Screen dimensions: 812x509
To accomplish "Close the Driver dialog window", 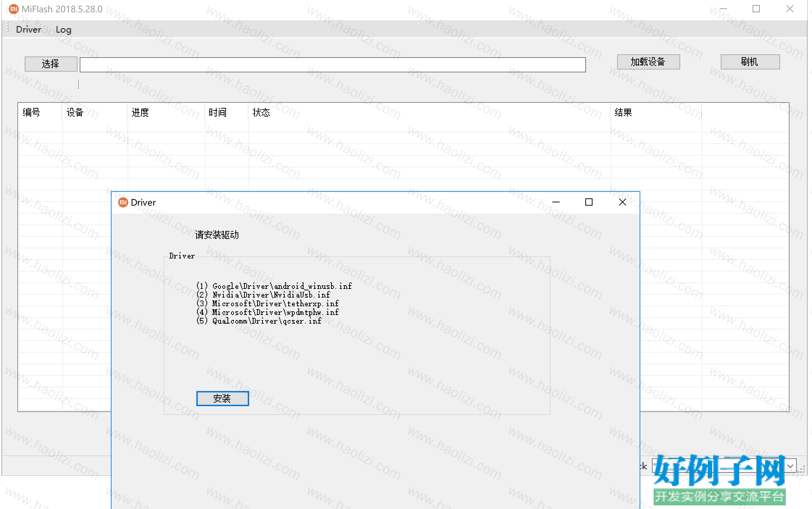I will pyautogui.click(x=622, y=202).
